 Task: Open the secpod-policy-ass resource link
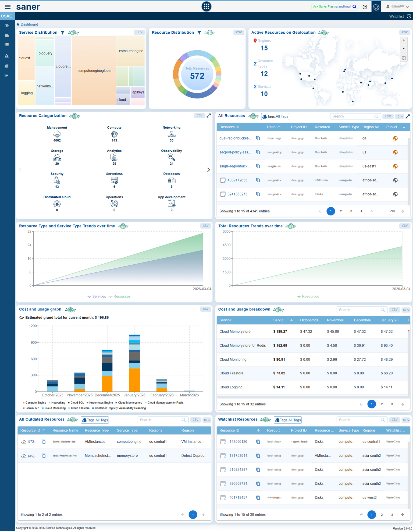click(235, 152)
